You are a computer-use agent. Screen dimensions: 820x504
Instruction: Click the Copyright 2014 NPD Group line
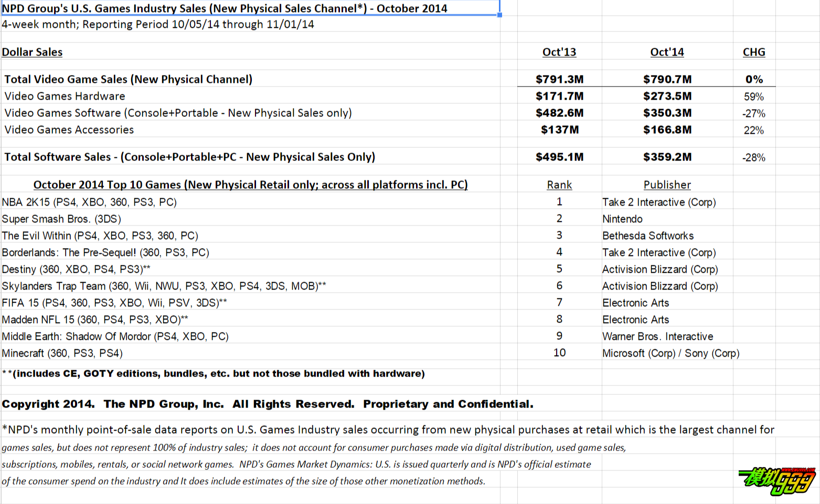[x=268, y=404]
